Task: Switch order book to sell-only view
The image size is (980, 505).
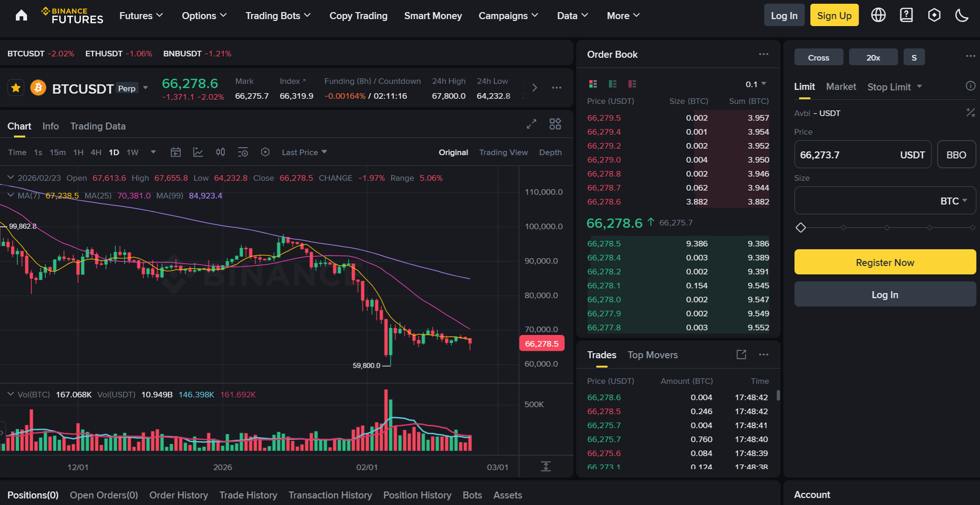Action: [632, 84]
